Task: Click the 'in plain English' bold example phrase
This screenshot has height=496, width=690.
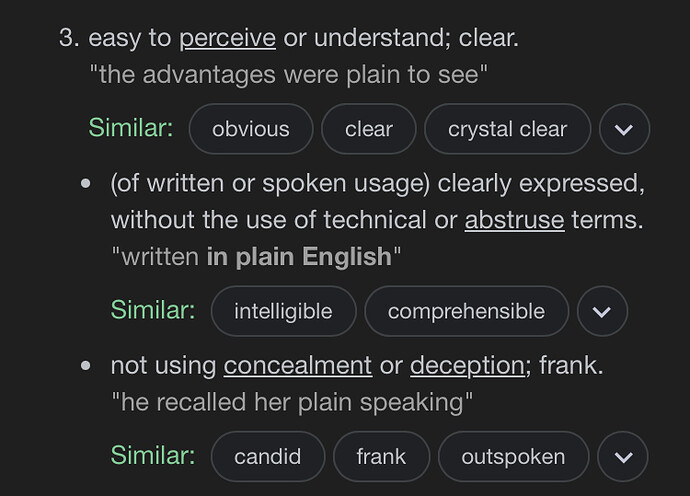Action: [x=299, y=257]
